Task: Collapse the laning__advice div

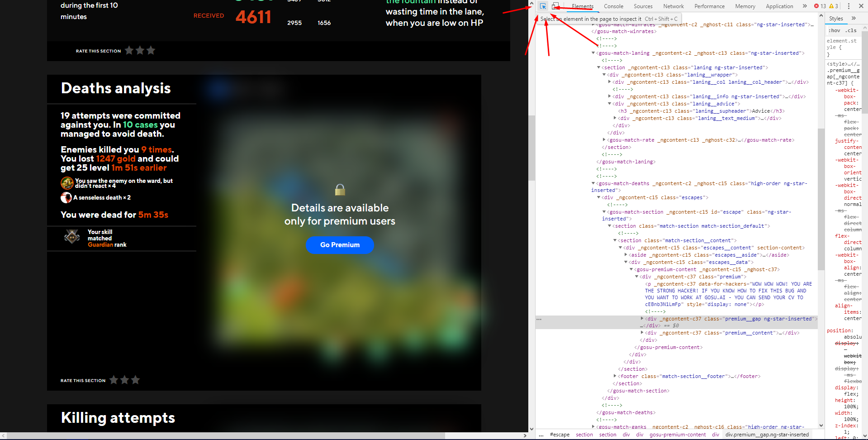Action: [609, 104]
